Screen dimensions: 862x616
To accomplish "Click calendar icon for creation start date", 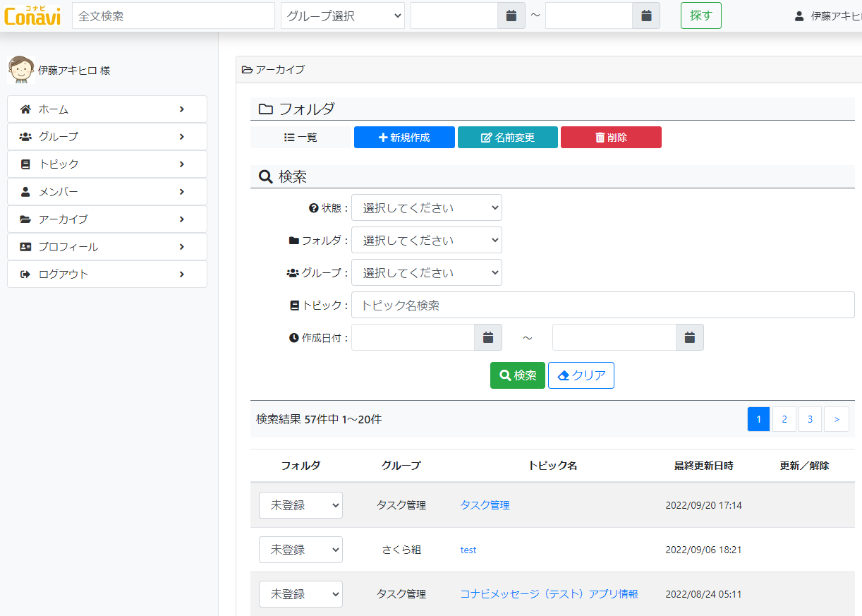I will tap(487, 337).
